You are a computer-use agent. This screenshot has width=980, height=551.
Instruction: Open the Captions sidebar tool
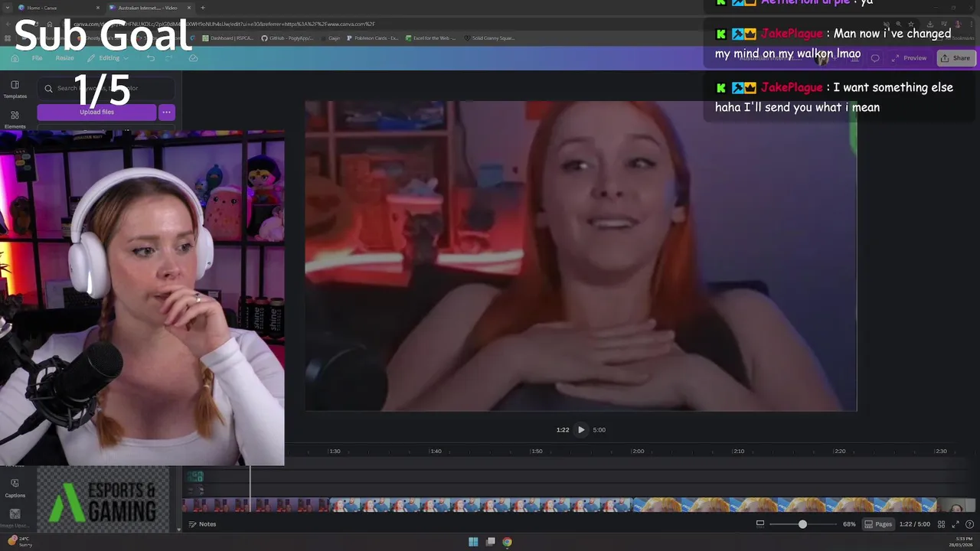tap(15, 487)
